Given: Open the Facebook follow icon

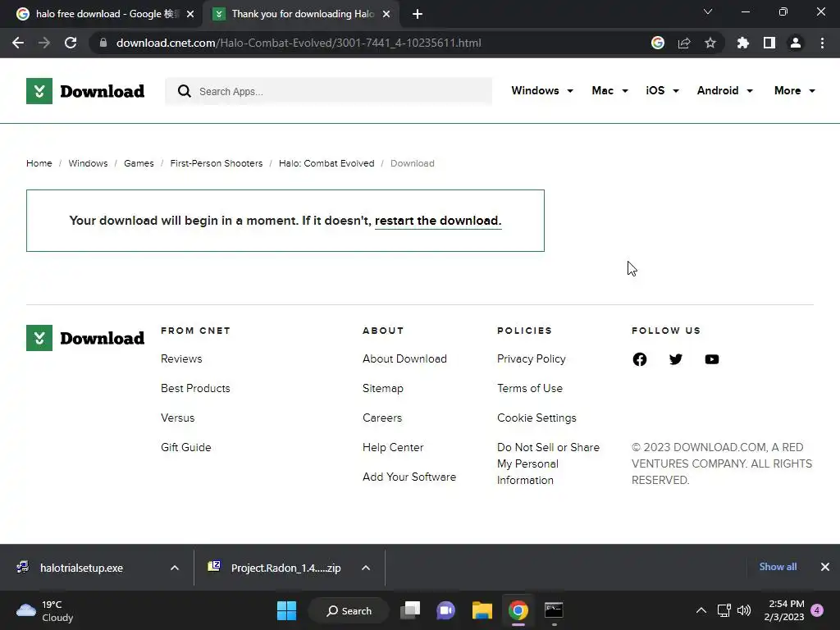Looking at the screenshot, I should tap(640, 359).
